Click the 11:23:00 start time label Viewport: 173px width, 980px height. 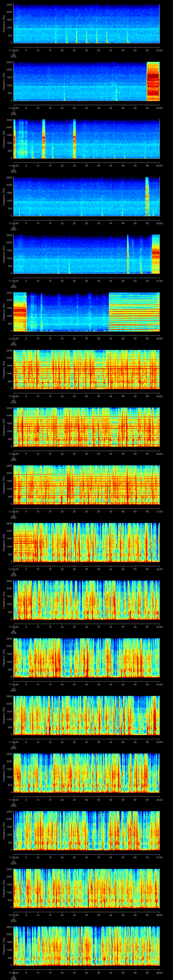click(x=13, y=108)
